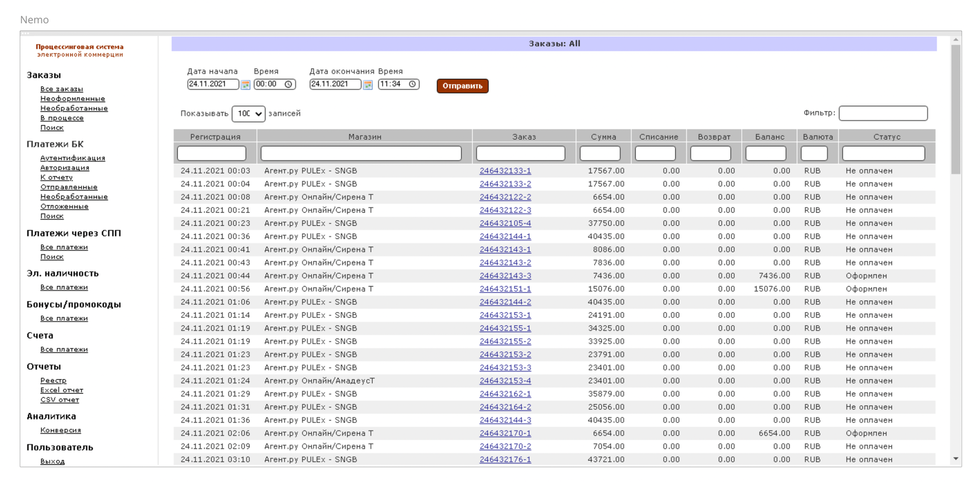Open the Конверсия analytics link
980x482 pixels.
61,431
